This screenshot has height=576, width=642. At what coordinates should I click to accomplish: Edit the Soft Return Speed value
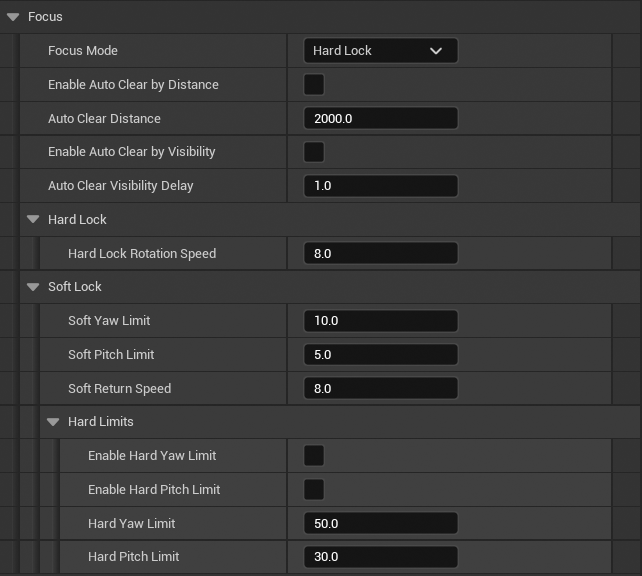pyautogui.click(x=380, y=389)
